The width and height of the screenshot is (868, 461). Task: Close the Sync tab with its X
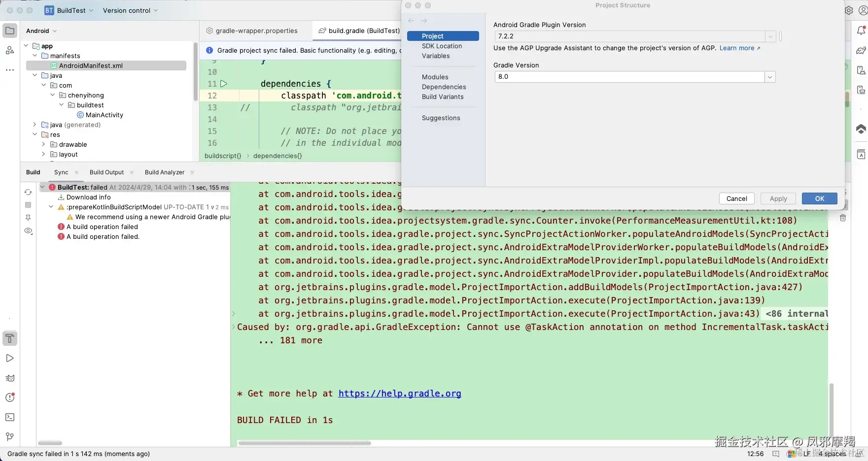(x=76, y=172)
